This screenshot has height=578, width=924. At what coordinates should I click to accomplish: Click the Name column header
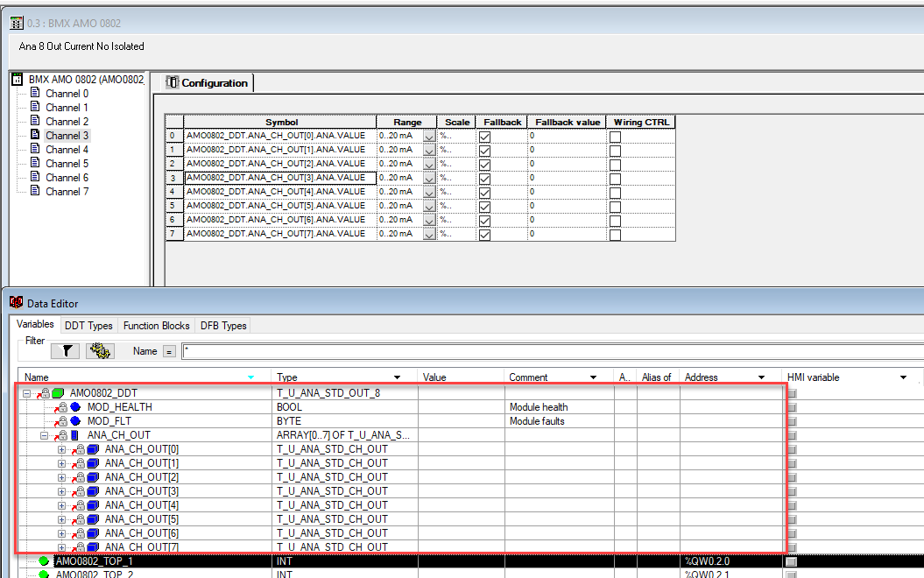pyautogui.click(x=145, y=377)
